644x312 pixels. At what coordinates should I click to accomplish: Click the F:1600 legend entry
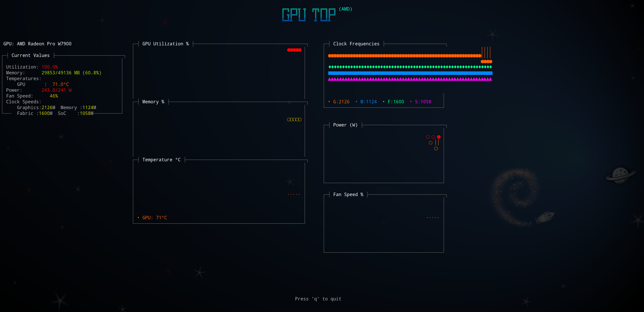[393, 102]
